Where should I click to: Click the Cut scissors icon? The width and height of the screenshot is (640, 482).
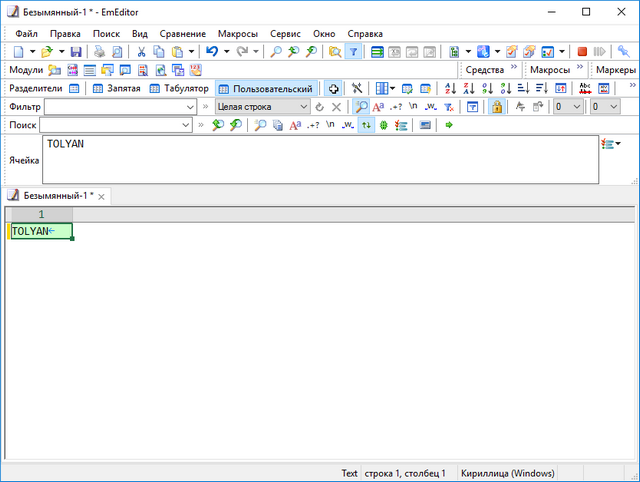(142, 51)
